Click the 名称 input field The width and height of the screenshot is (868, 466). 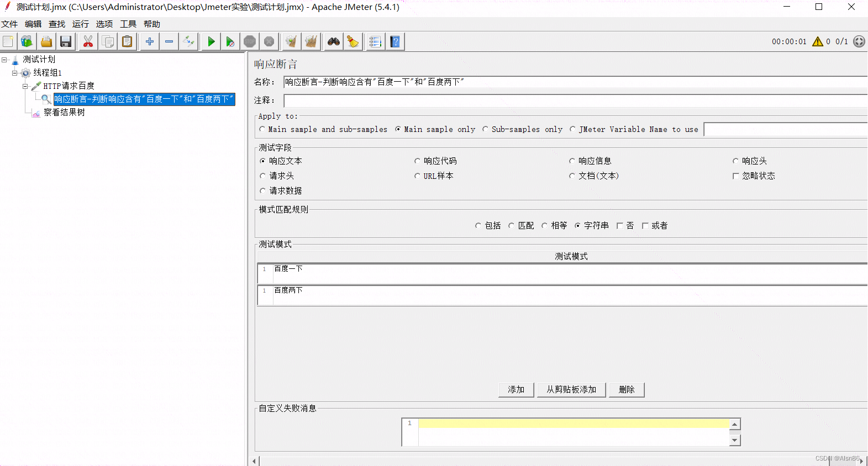(575, 82)
